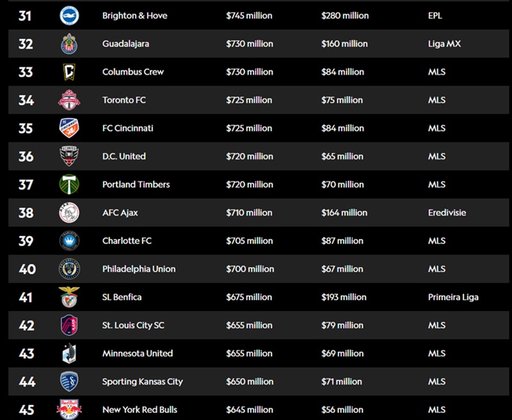Open the Toronto FC crest

point(69,100)
